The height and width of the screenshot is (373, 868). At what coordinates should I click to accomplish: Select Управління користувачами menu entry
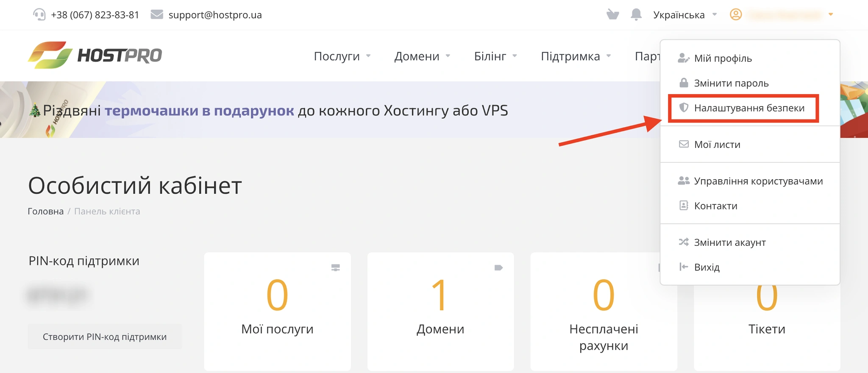pos(758,181)
